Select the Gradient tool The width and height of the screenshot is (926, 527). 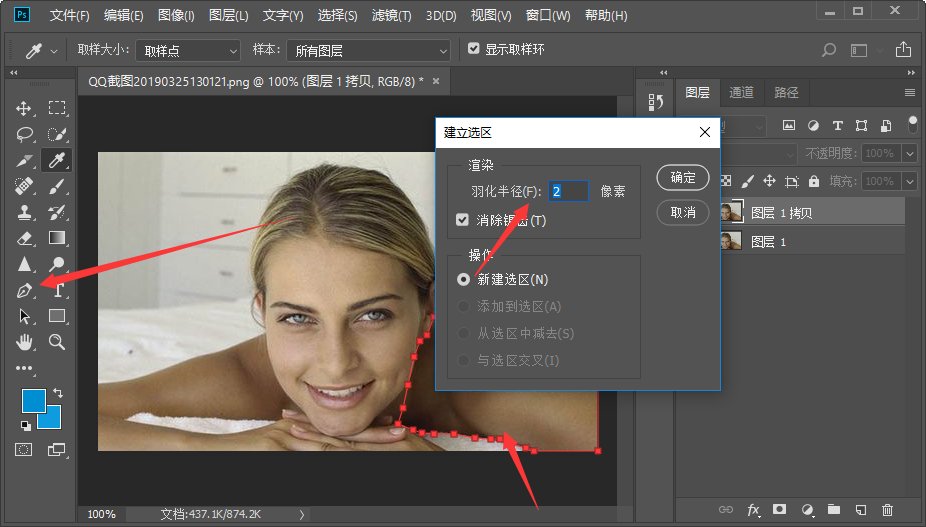coord(57,238)
